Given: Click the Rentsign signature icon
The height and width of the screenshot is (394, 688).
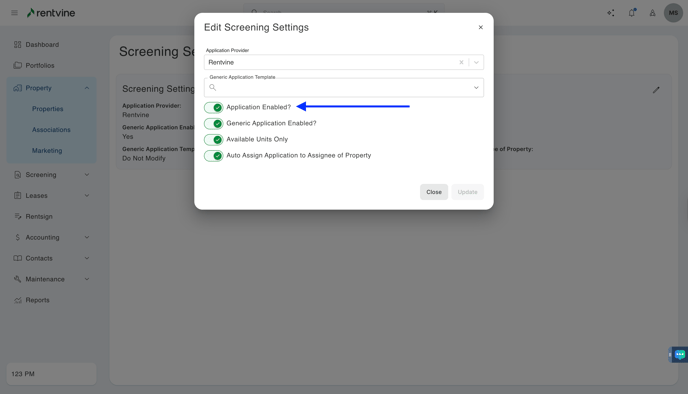Looking at the screenshot, I should coord(18,216).
